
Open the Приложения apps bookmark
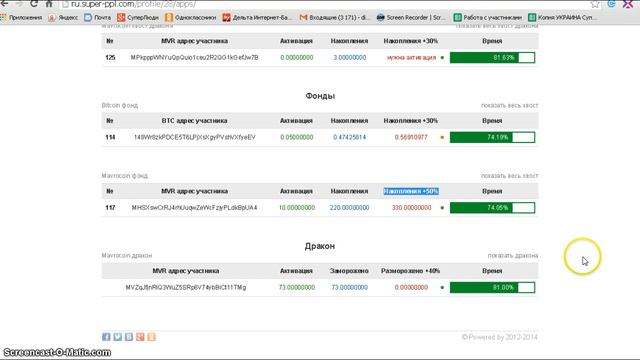pos(22,18)
